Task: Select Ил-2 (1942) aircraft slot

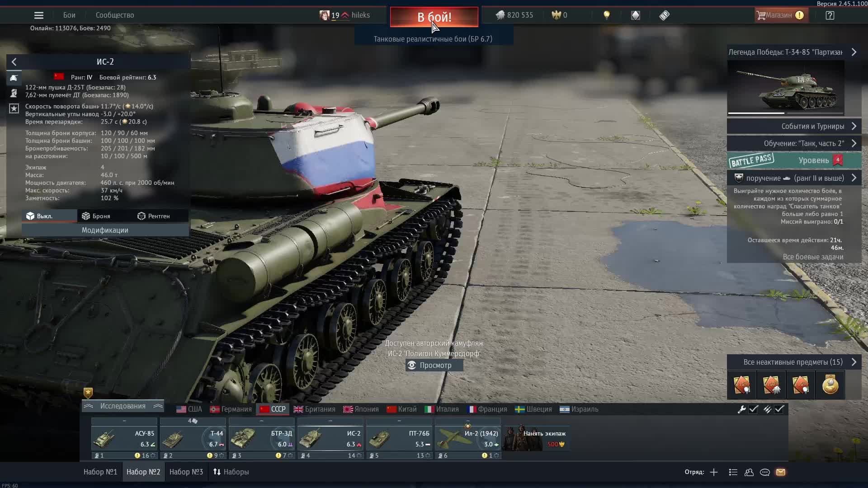Action: (468, 438)
